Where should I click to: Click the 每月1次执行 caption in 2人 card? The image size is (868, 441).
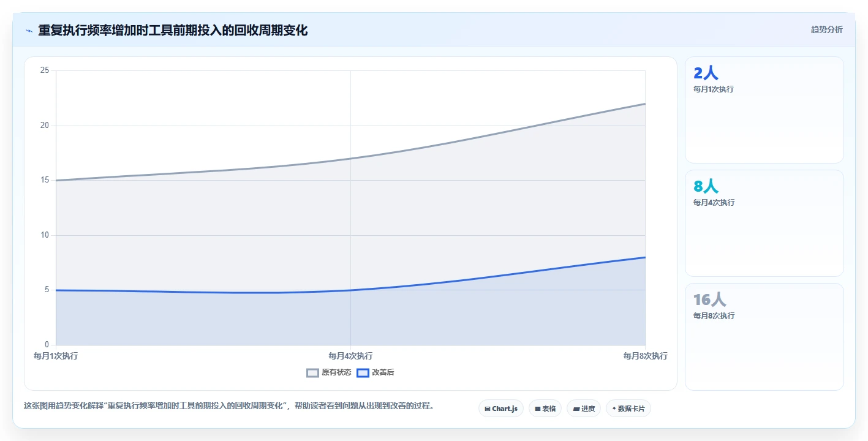[714, 89]
